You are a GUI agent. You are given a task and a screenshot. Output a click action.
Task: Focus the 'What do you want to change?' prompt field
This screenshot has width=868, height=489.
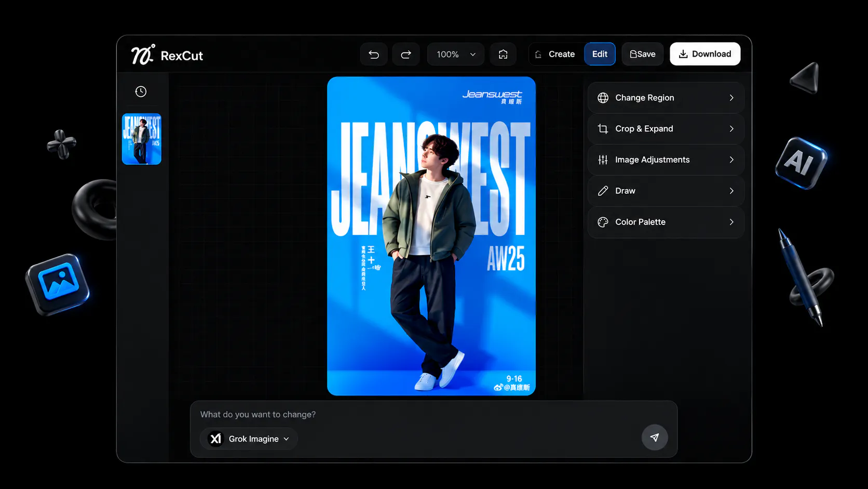433,415
